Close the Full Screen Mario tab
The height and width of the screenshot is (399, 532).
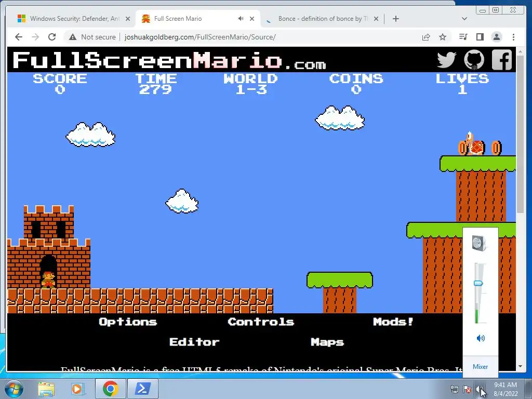pyautogui.click(x=252, y=19)
